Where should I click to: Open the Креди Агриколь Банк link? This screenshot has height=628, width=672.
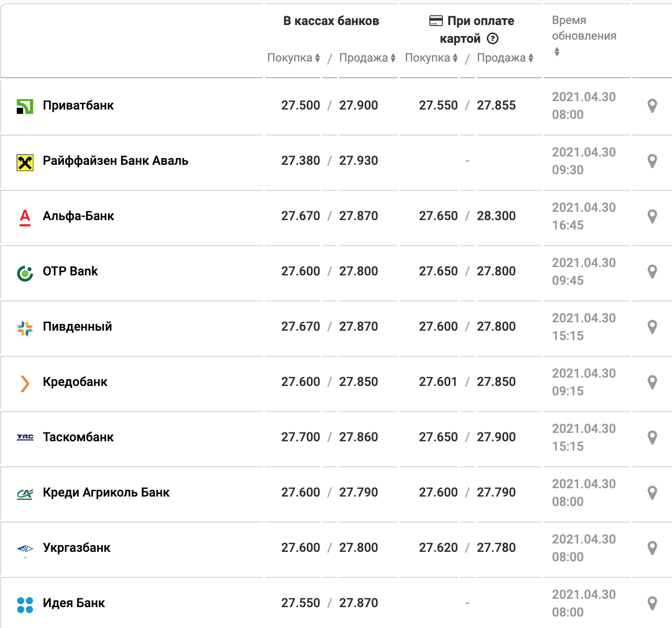(x=106, y=492)
